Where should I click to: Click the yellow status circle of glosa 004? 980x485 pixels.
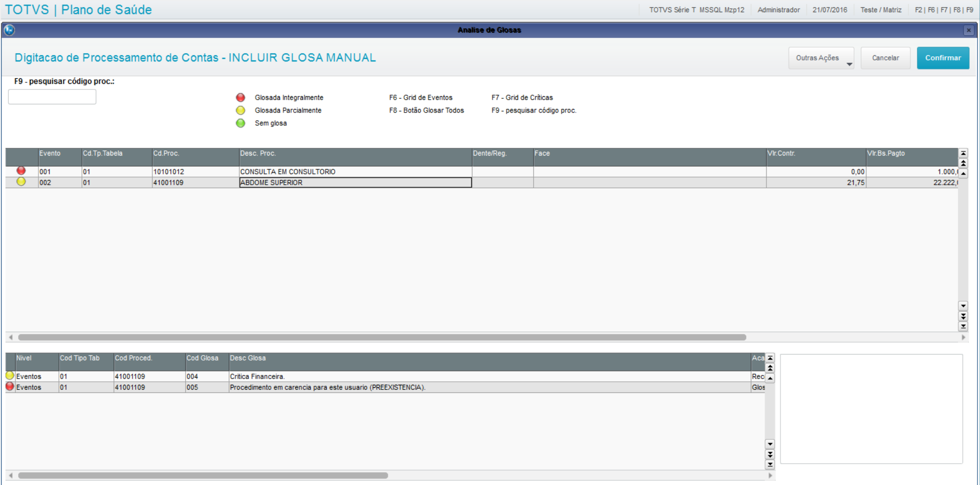[10, 376]
